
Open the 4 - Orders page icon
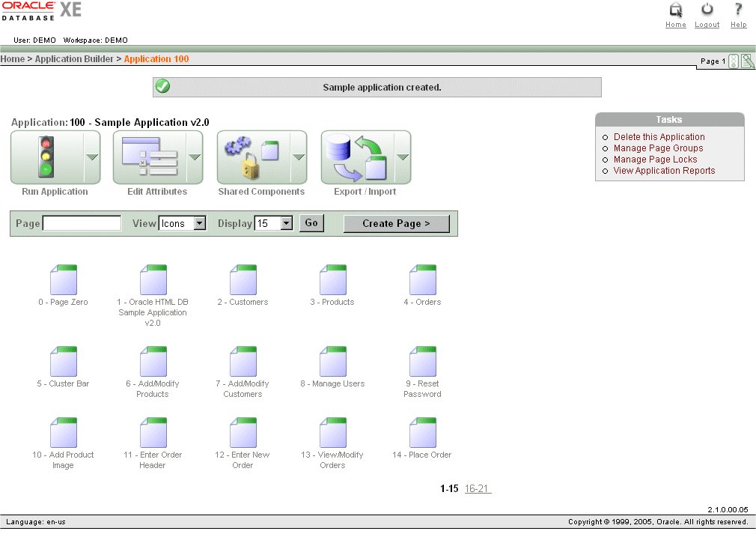pos(423,279)
